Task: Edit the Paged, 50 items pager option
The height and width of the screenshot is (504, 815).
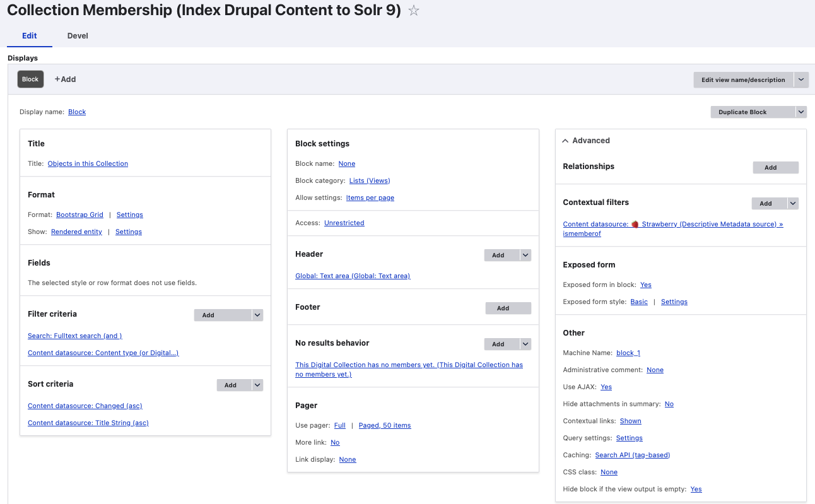Action: [x=384, y=425]
